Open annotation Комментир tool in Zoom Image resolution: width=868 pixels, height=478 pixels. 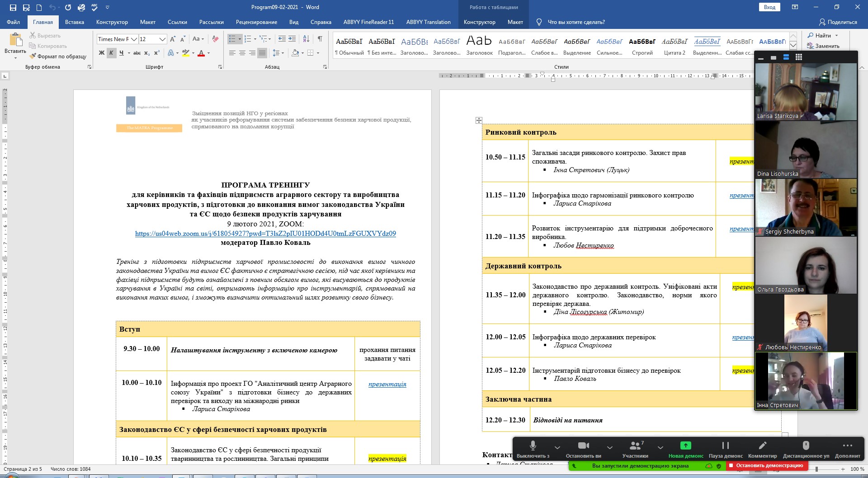[763, 448]
